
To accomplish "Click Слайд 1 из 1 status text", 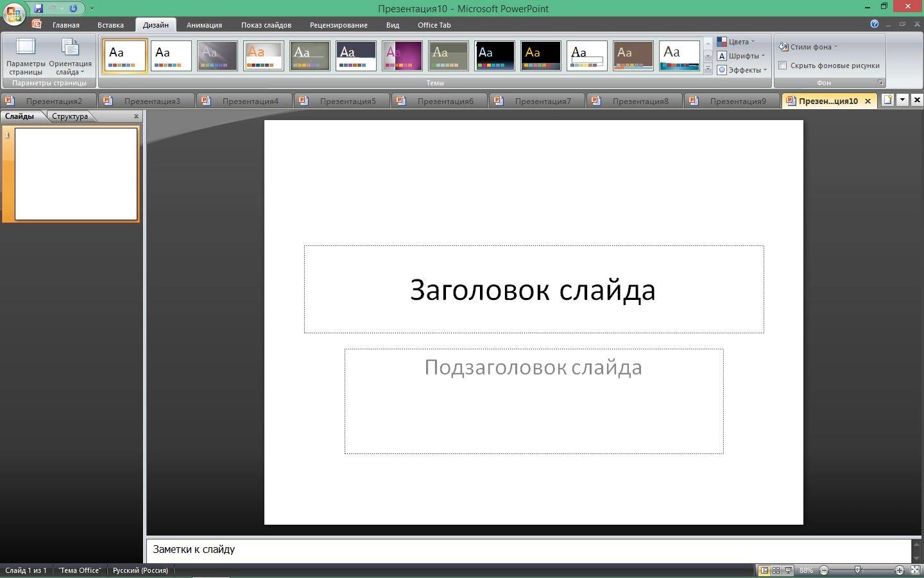I will tap(26, 570).
